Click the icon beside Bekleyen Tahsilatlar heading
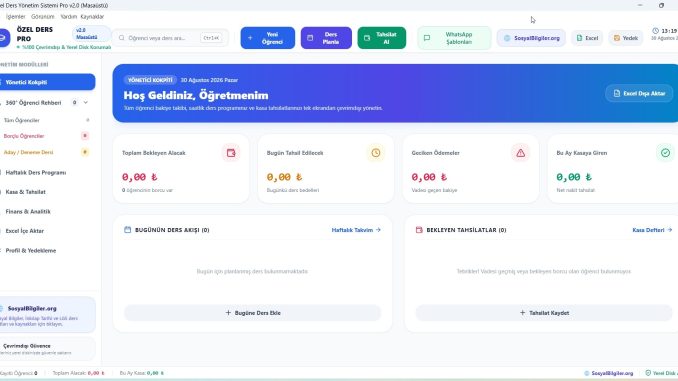Screen dimensions: 678x381 (x=419, y=230)
